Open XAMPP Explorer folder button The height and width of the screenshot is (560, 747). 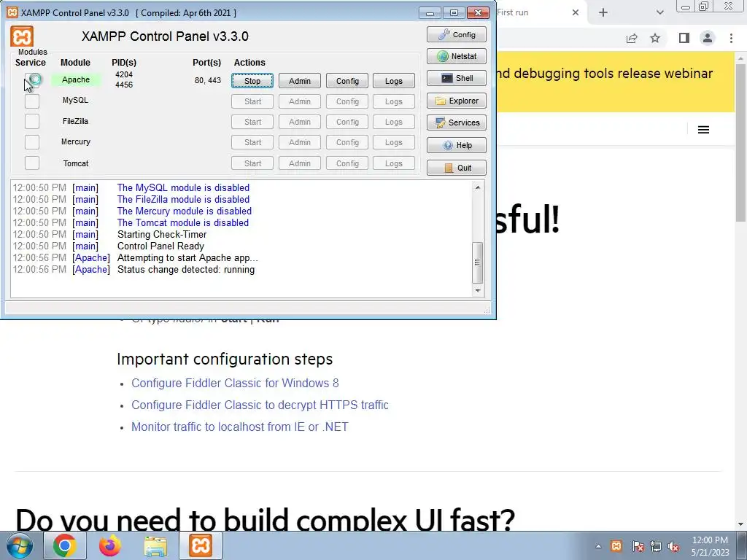click(x=457, y=101)
